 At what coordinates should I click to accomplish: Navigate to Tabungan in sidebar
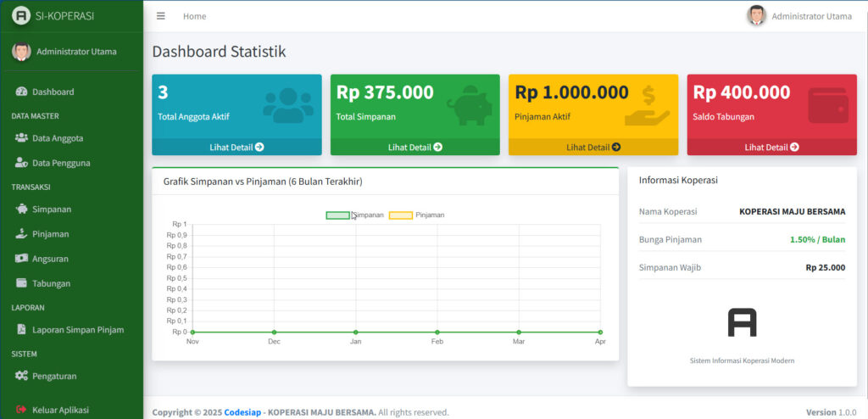[51, 283]
